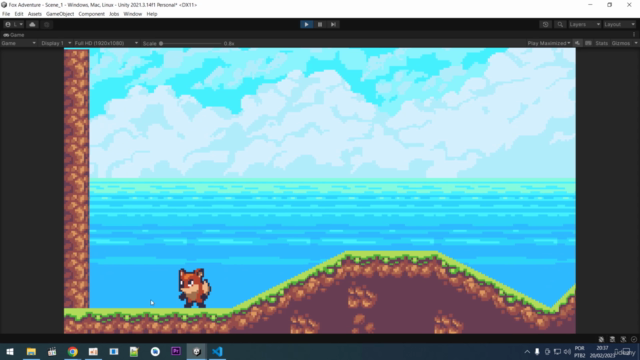
Task: Click the version control icon beside cloud
Action: [x=47, y=24]
